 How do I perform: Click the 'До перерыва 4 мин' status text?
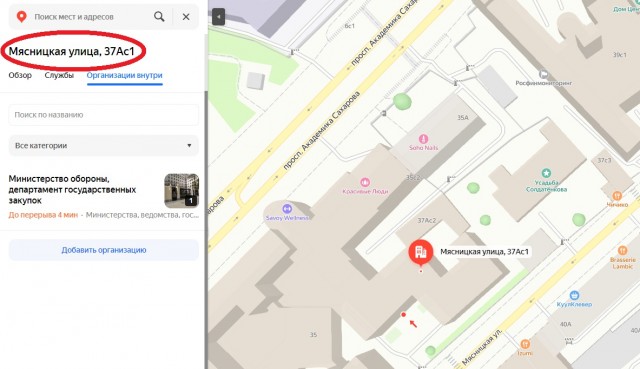[x=43, y=215]
